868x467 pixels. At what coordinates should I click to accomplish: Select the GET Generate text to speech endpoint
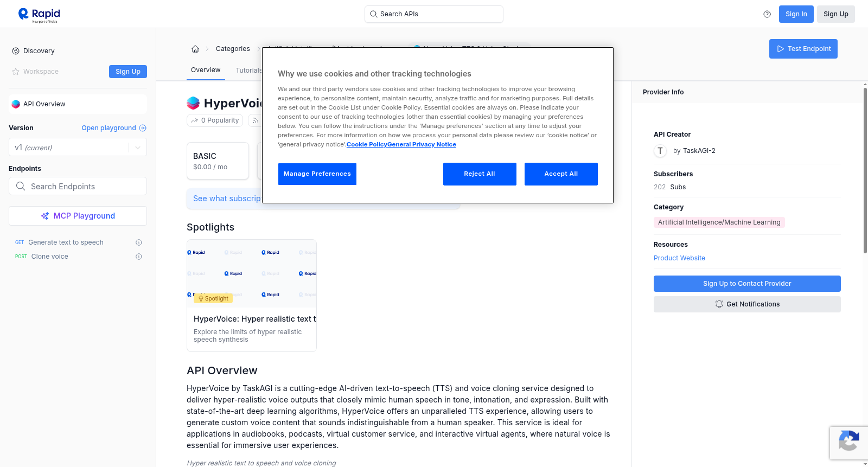78,242
